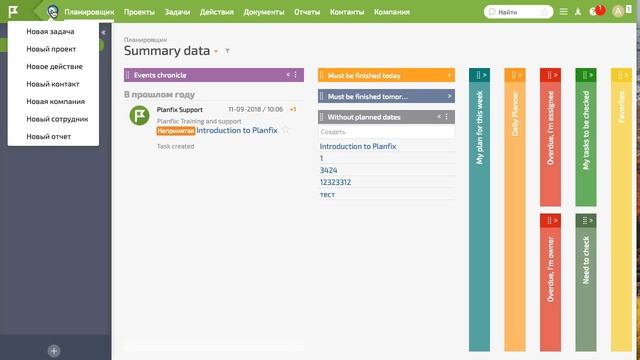The height and width of the screenshot is (360, 640).
Task: Expand the Favorites yellow column
Action: click(x=627, y=75)
